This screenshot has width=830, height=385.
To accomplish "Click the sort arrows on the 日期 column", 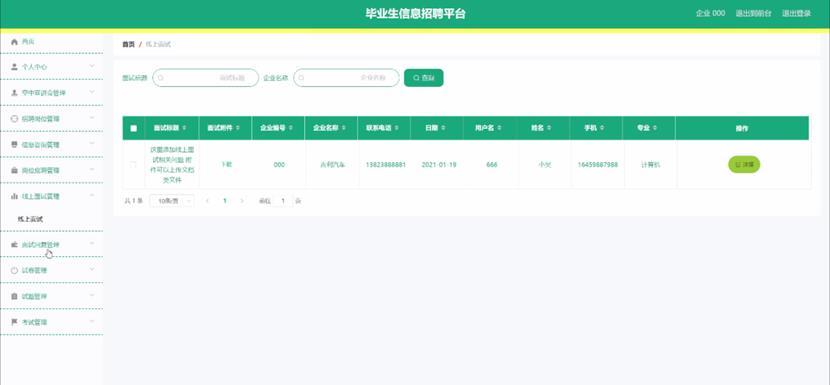I will (443, 128).
